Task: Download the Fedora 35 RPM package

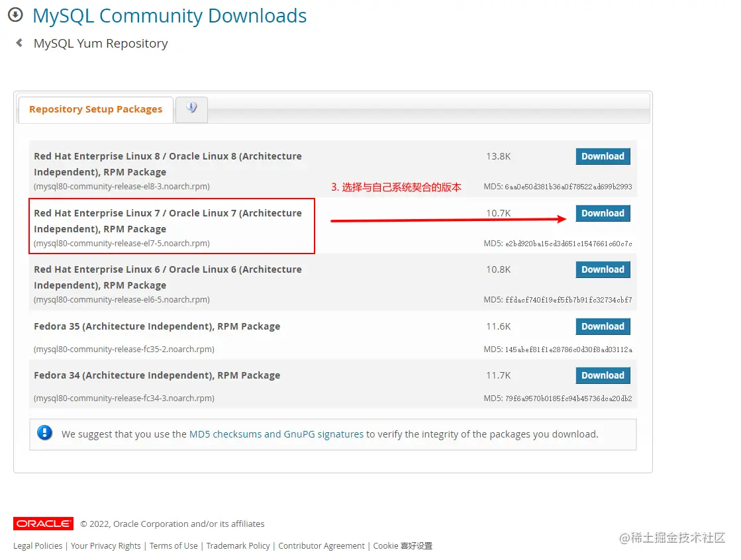Action: point(603,326)
